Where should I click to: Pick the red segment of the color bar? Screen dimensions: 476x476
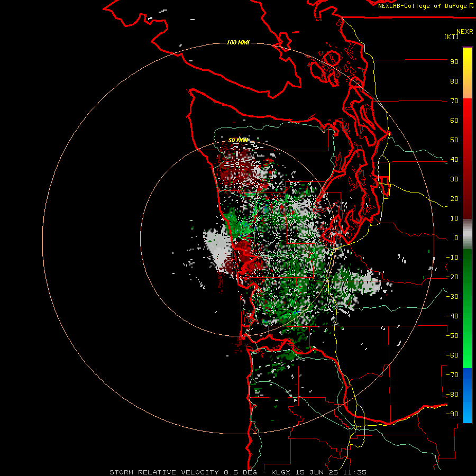pos(467,159)
